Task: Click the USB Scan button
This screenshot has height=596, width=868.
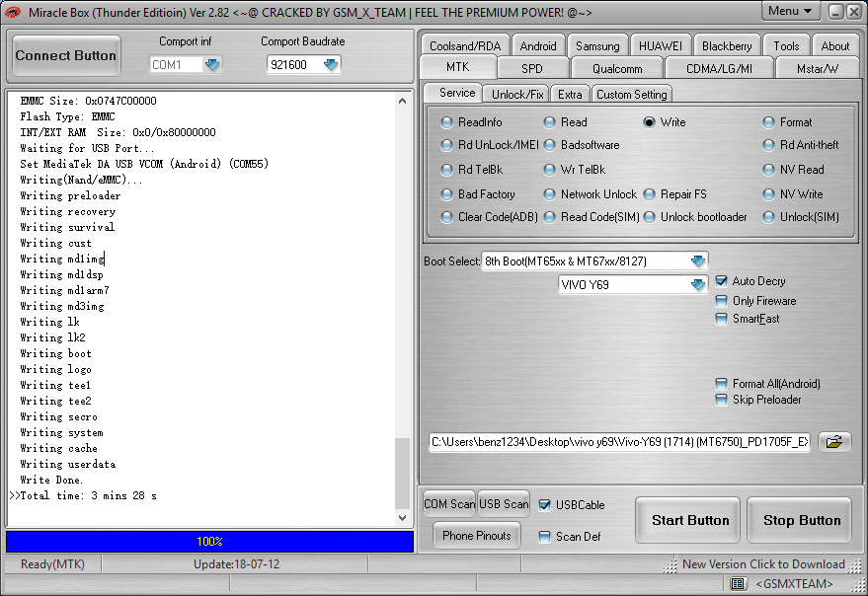Action: coord(504,504)
